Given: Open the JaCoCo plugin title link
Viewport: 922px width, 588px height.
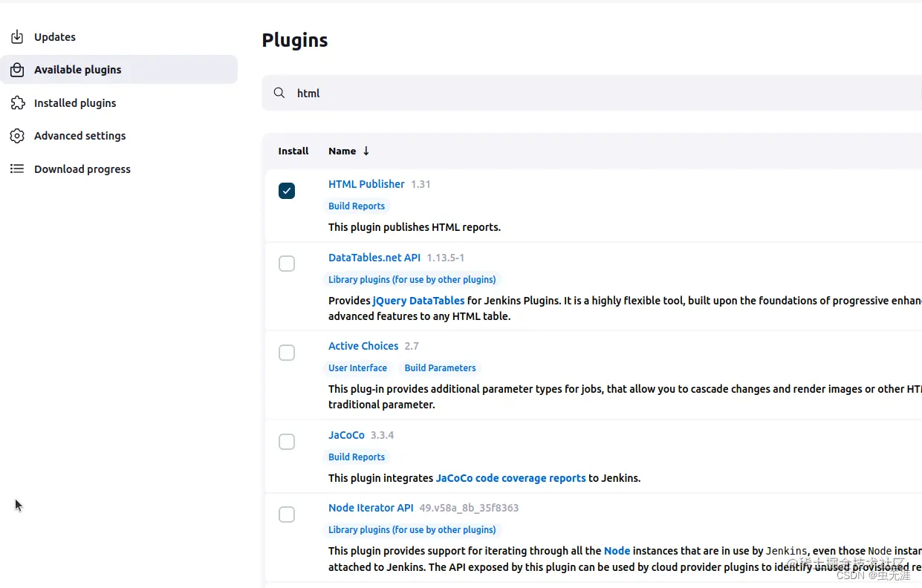Looking at the screenshot, I should click(346, 435).
